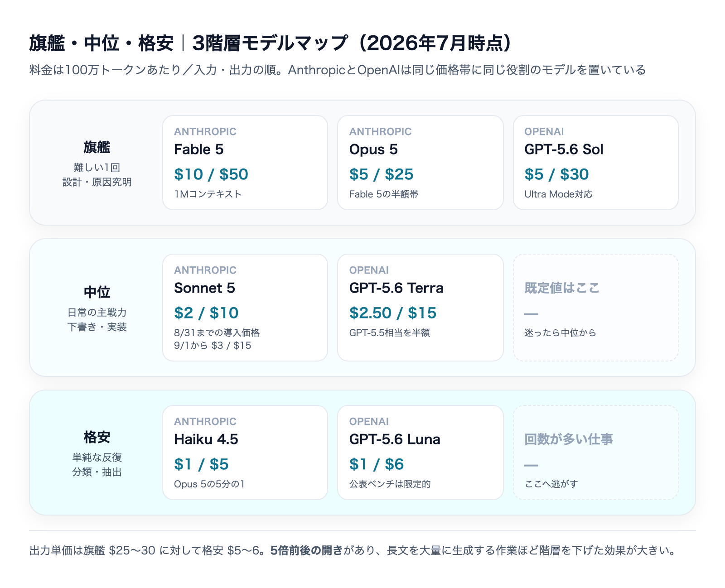Click the OPENAI label above GPT-5.6 Sol
Image resolution: width=725 pixels, height=588 pixels.
(x=544, y=131)
